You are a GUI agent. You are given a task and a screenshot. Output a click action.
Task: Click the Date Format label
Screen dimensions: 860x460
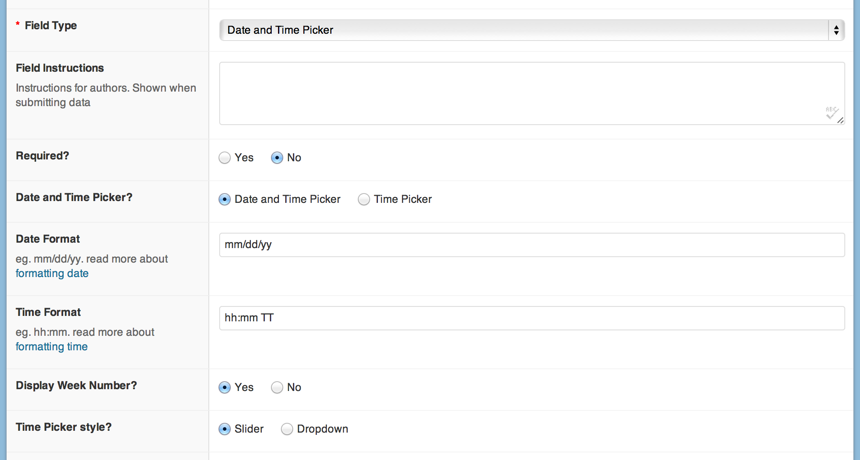point(48,239)
